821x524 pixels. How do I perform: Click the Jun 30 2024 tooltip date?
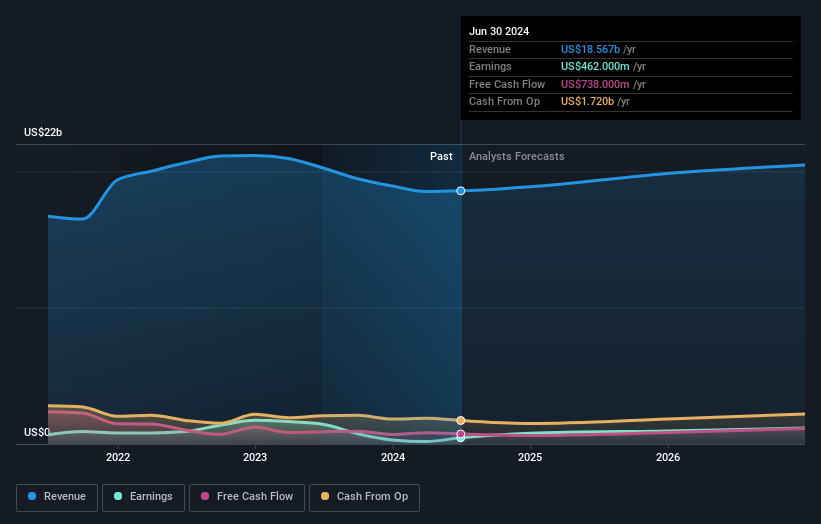pyautogui.click(x=499, y=31)
